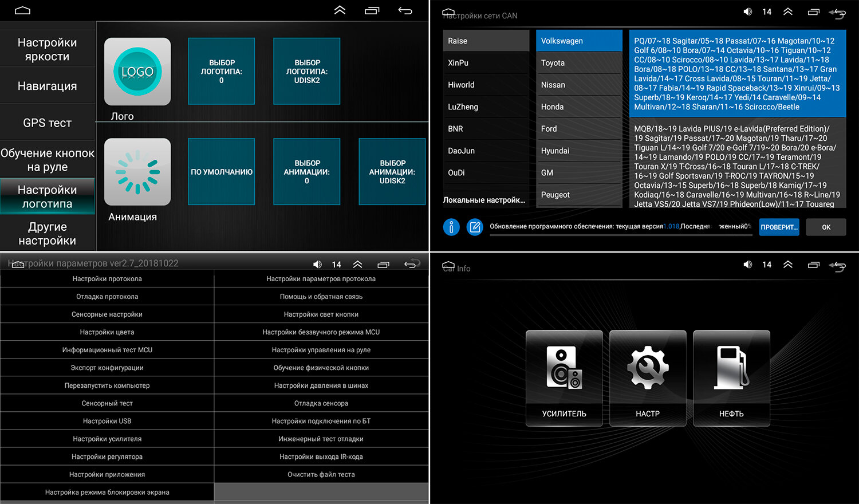The width and height of the screenshot is (859, 504).
Task: Click ВЫБОР АНИМАЦИИ: 0 button
Action: (307, 172)
